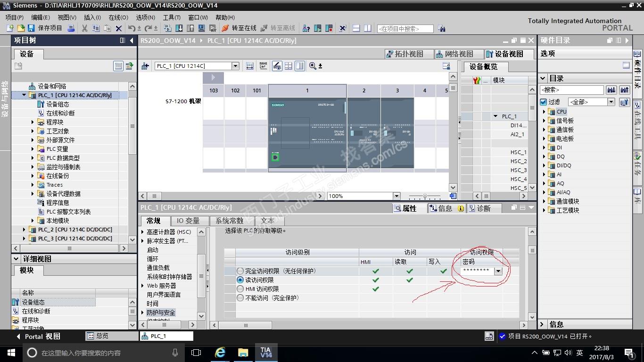The width and height of the screenshot is (644, 362).
Task: Click the open project icon
Action: pos(21,28)
